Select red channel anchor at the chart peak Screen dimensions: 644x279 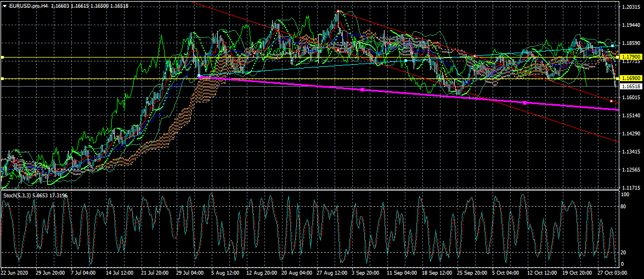pyautogui.click(x=338, y=12)
